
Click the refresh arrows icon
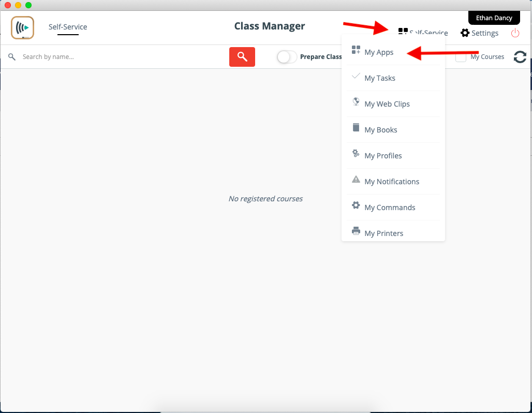[x=520, y=57]
